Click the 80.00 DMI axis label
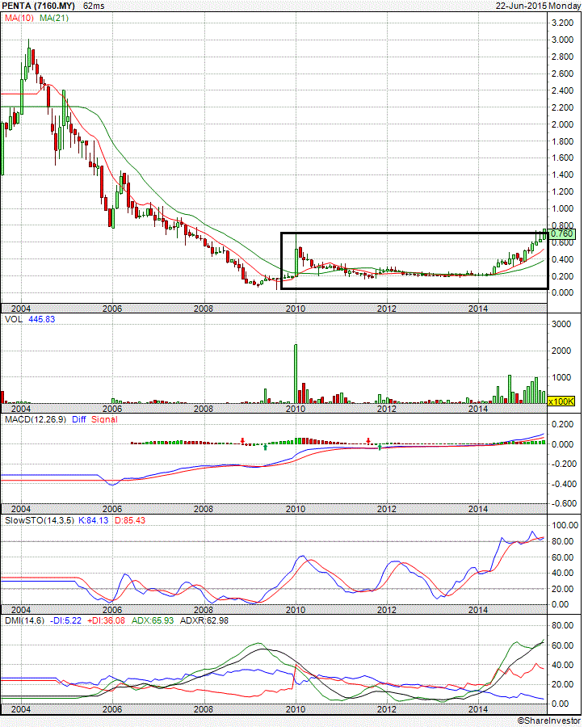The width and height of the screenshot is (588, 727). 561,625
